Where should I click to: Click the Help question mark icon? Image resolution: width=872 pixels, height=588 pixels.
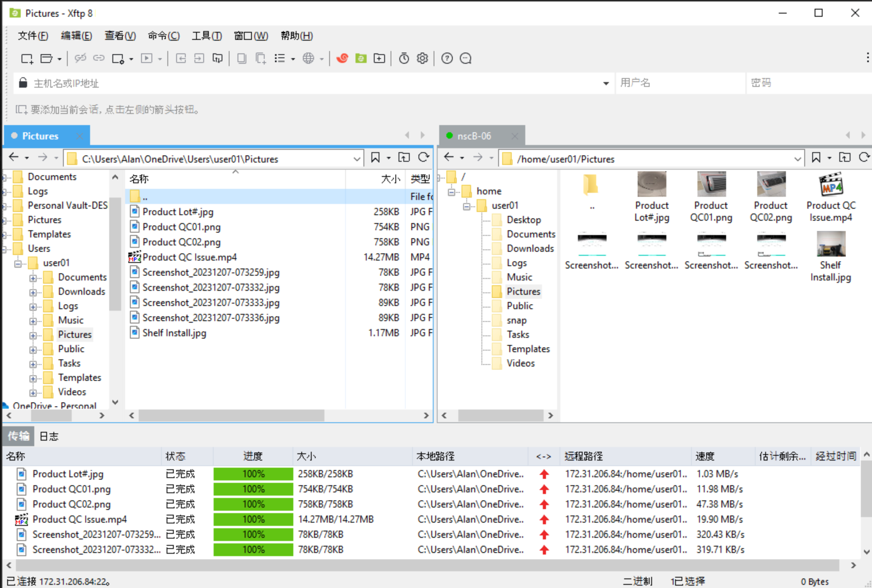click(x=447, y=59)
